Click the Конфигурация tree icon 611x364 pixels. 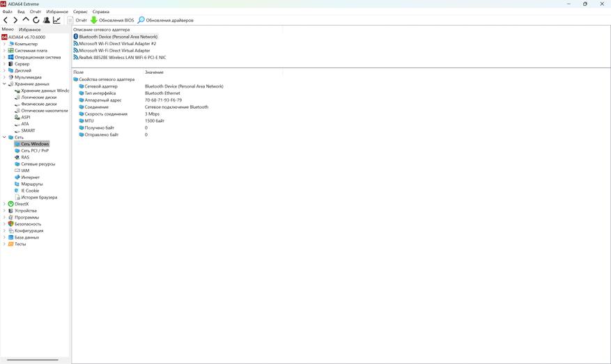10,230
